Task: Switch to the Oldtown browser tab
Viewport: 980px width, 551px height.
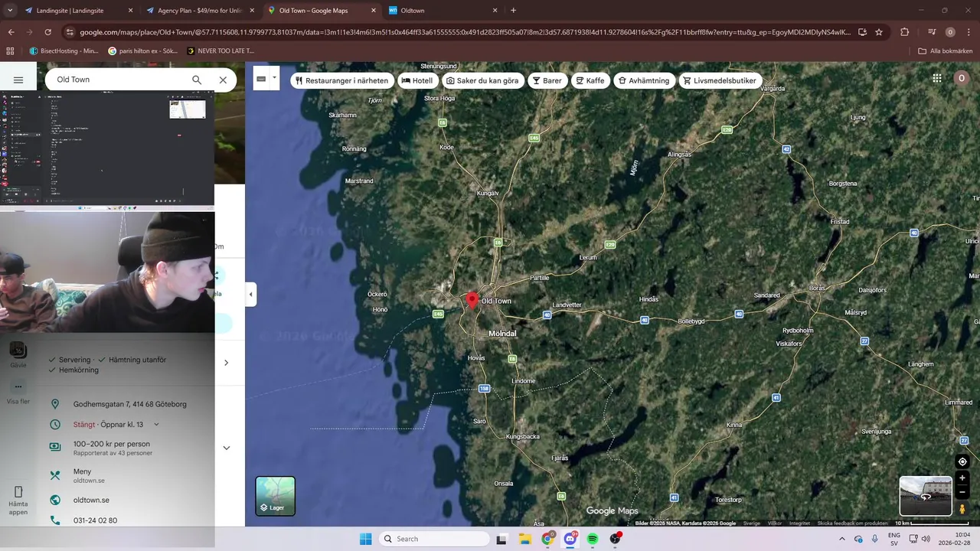Action: (443, 11)
